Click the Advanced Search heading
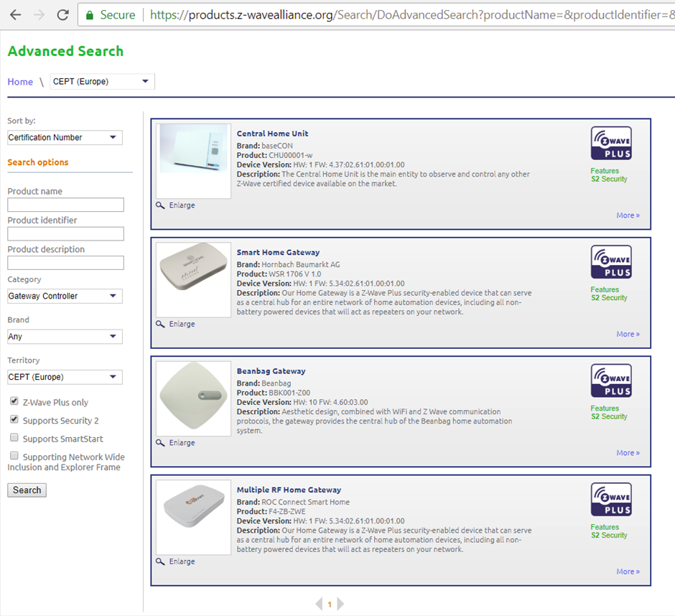This screenshot has width=675, height=616. [x=65, y=51]
